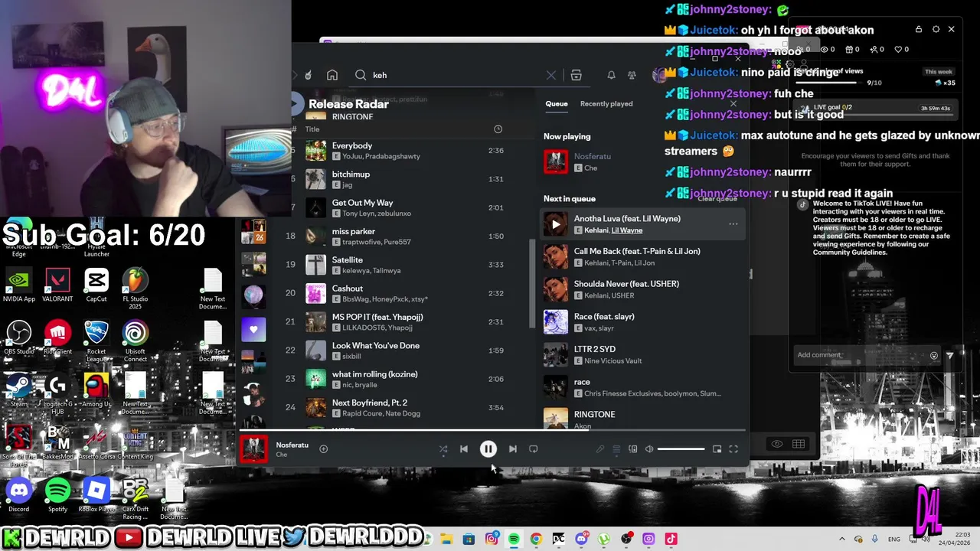Image resolution: width=980 pixels, height=551 pixels.
Task: Go to Spotify Home
Action: coord(332,75)
